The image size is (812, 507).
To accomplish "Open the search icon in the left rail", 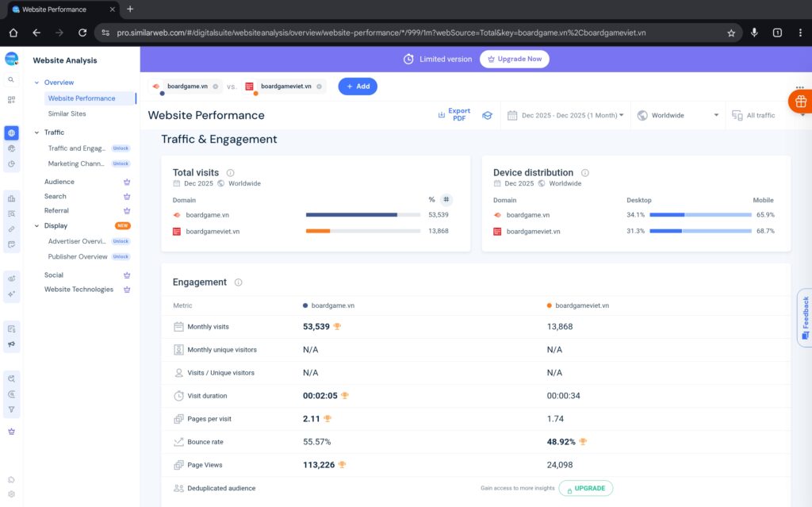I will pos(10,79).
